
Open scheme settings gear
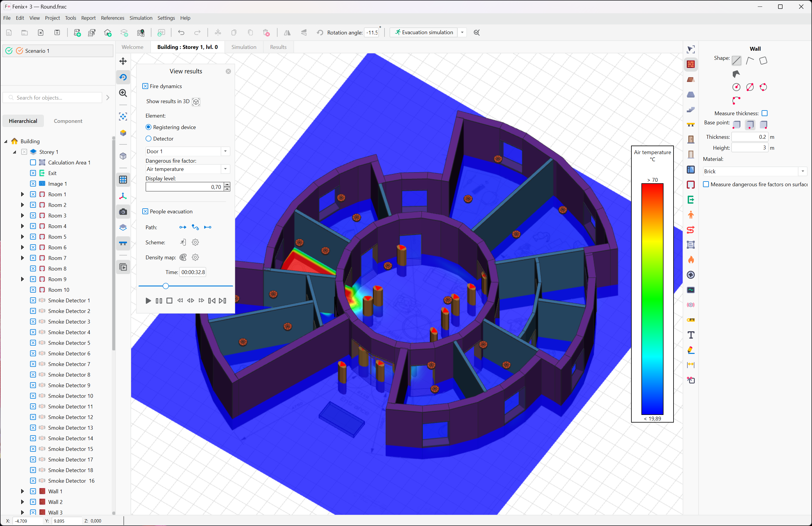coord(195,242)
